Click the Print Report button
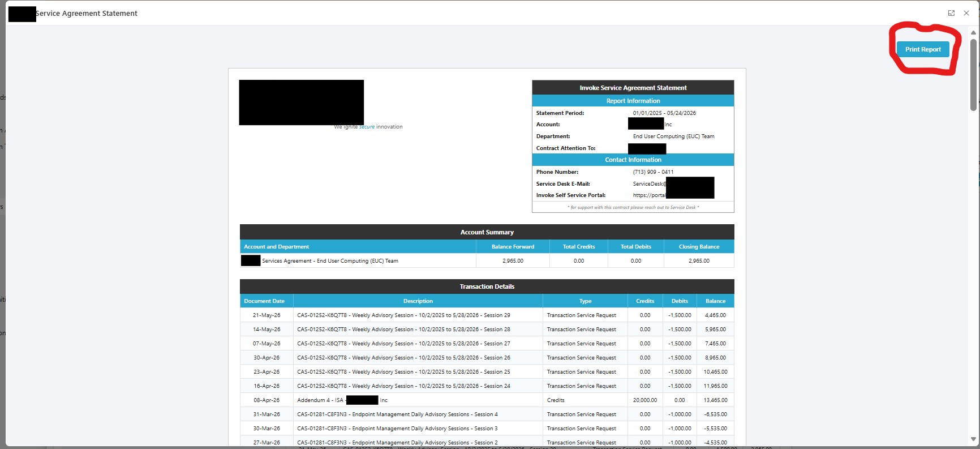 (923, 49)
